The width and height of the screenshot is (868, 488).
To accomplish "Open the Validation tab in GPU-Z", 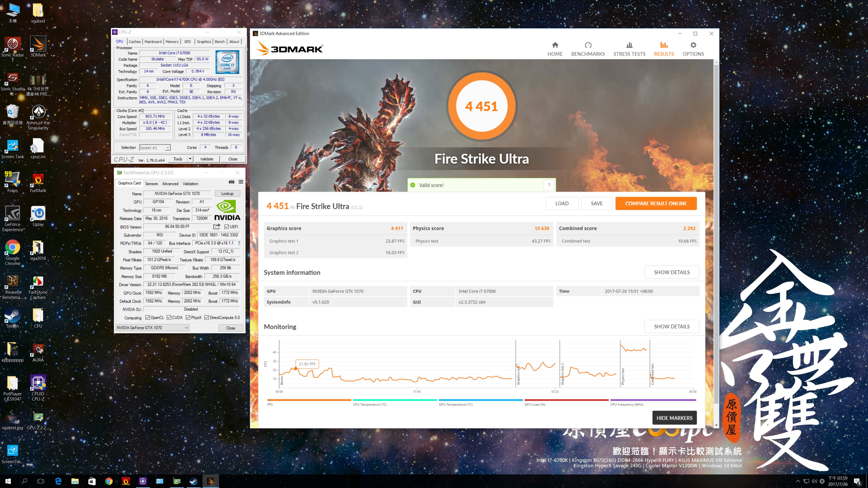I will (x=190, y=183).
